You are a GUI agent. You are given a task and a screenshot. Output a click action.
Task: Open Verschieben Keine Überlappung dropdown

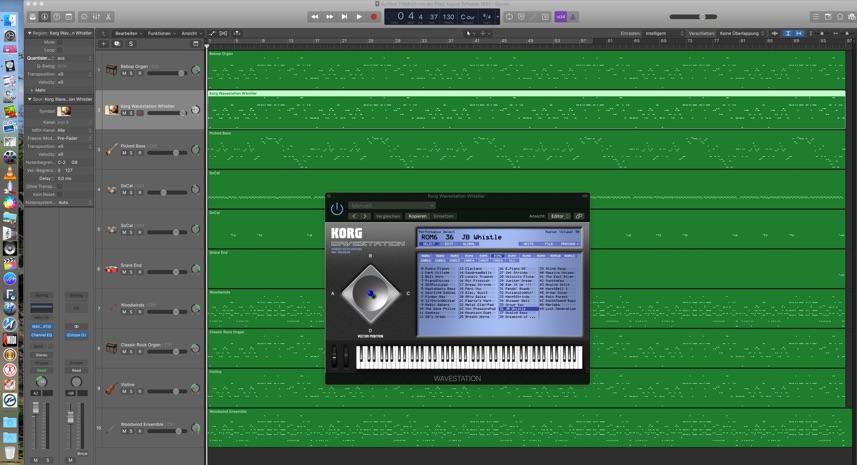742,33
